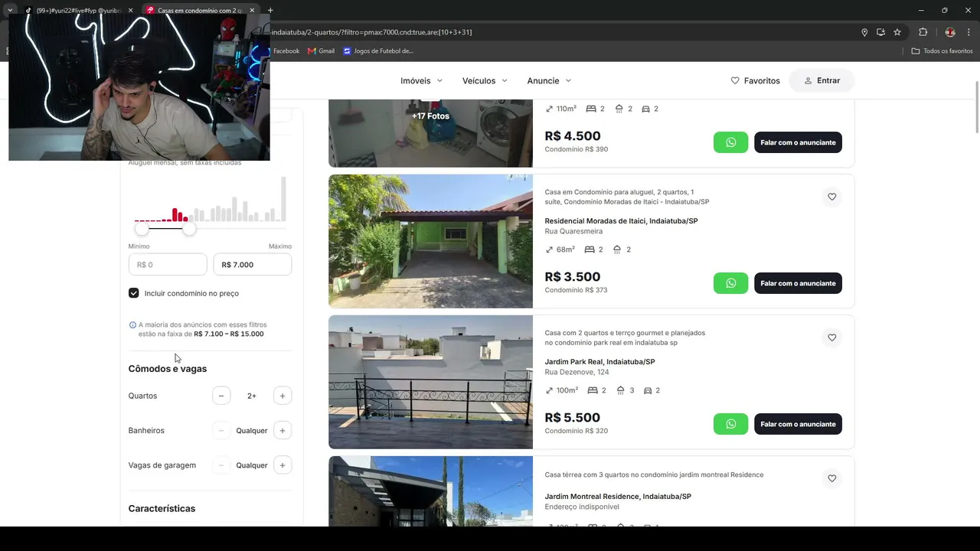Open the Jardim Park Real listing photo
Image resolution: width=980 pixels, height=551 pixels.
pyautogui.click(x=430, y=382)
